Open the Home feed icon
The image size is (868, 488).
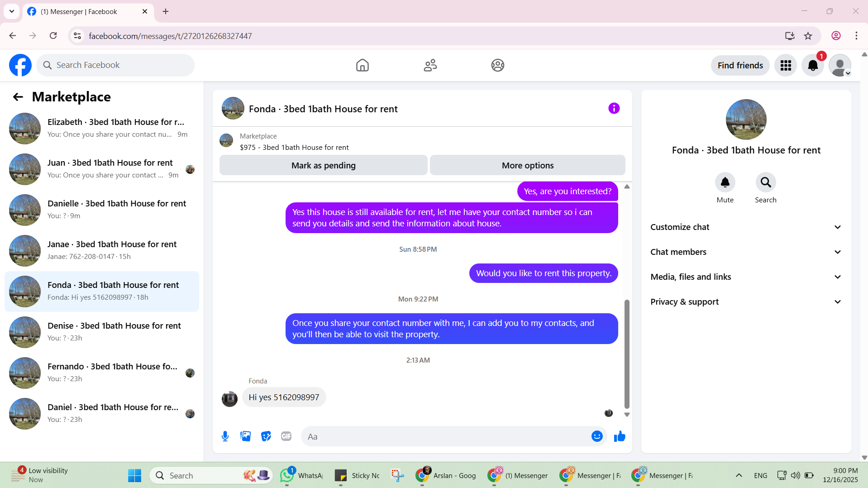pyautogui.click(x=362, y=65)
